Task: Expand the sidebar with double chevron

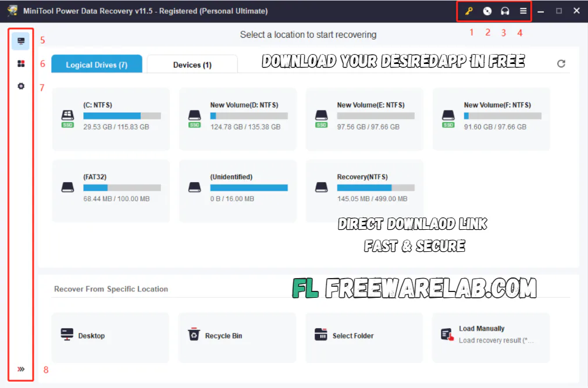Action: point(21,369)
